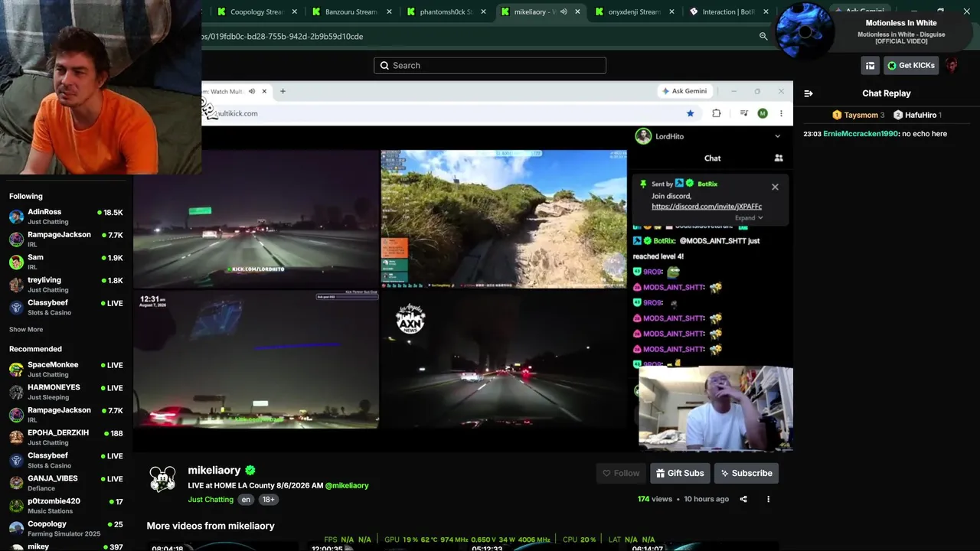The image size is (980, 551).
Task: Open the HARMONEYES channel in Recommended
Action: coord(66,393)
